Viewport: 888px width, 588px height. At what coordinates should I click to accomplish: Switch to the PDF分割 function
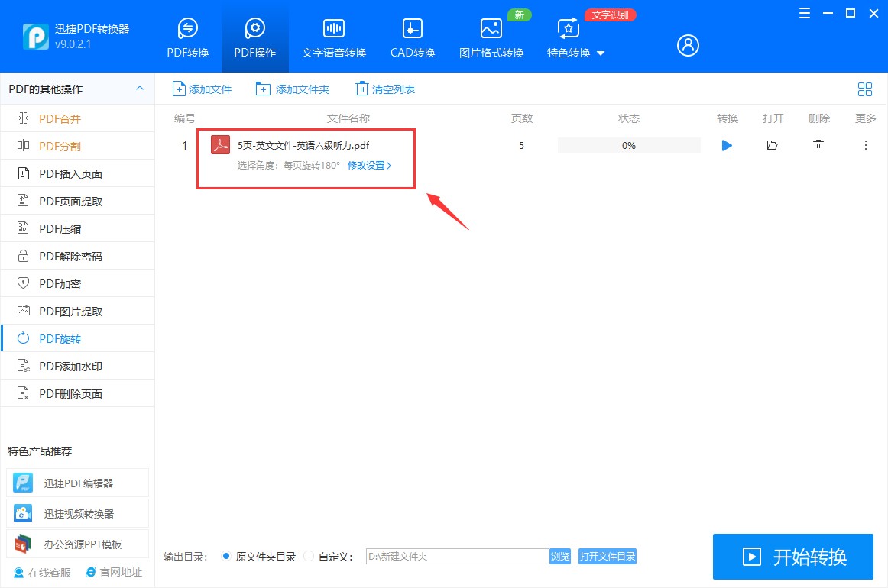point(58,145)
